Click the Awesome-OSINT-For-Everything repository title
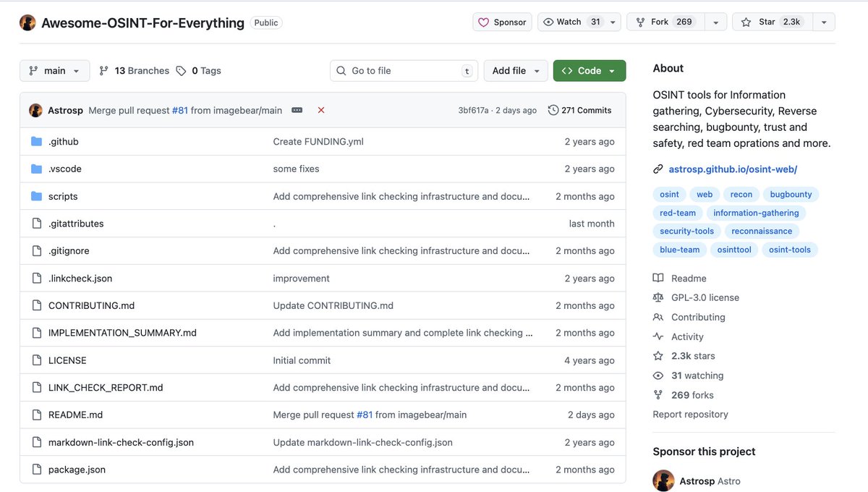 coord(142,23)
